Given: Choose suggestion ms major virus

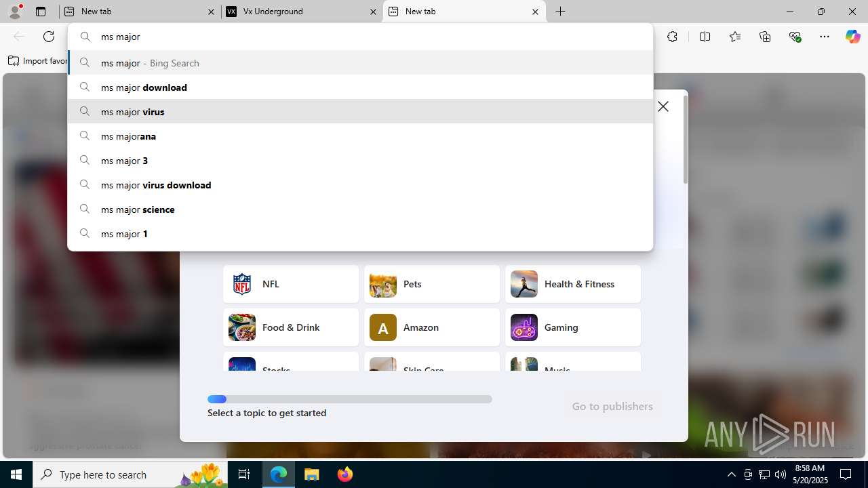Looking at the screenshot, I should tap(360, 112).
